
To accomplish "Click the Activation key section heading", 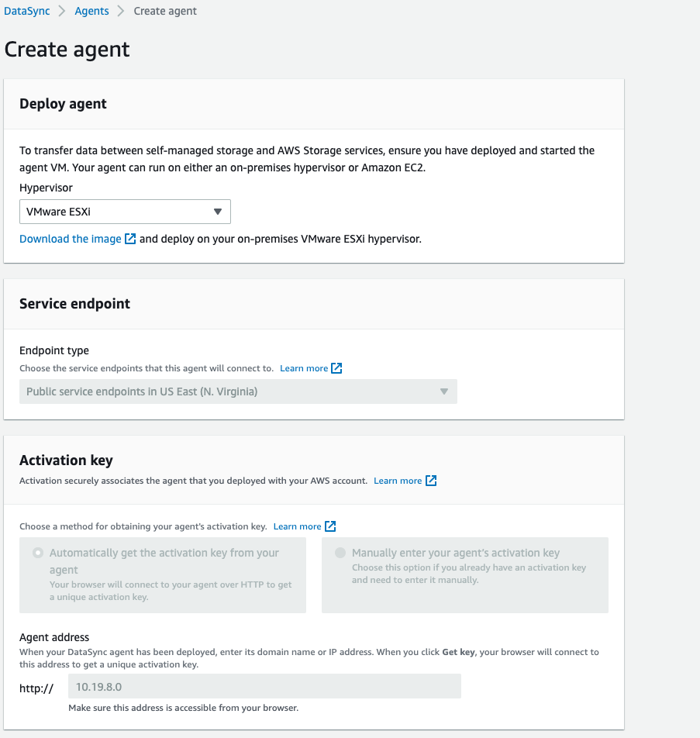I will tap(64, 460).
